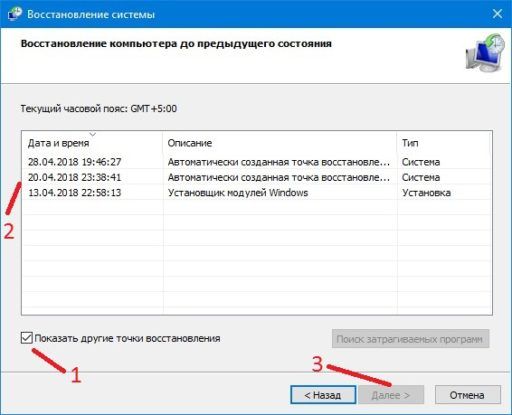Viewport: 512px width, 415px height.
Task: Sort by 'Дата и время' column header
Action: [x=92, y=143]
